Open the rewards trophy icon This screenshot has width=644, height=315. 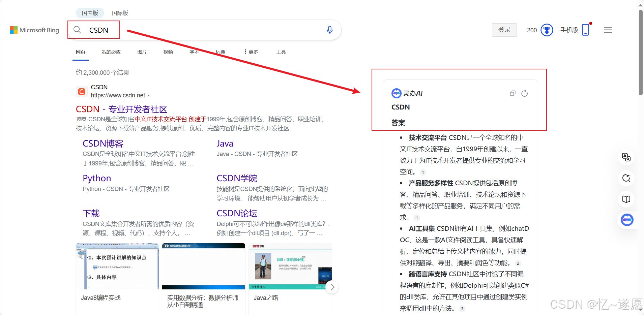click(x=547, y=30)
